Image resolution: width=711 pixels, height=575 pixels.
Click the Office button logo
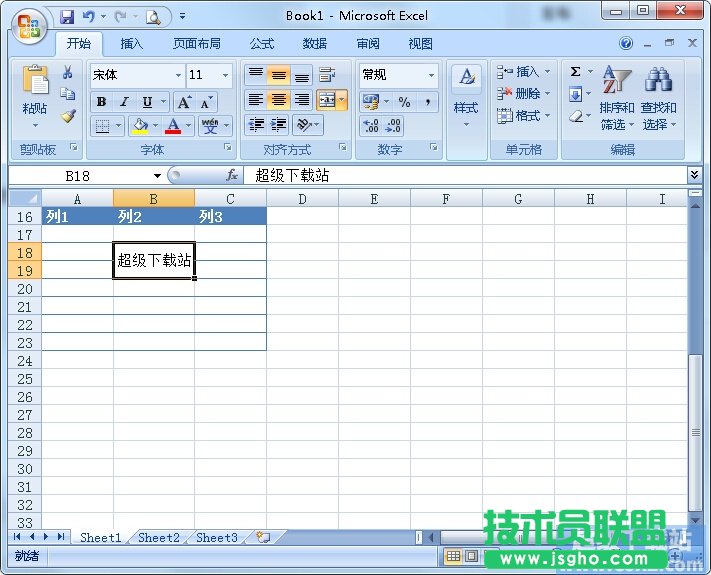28,24
